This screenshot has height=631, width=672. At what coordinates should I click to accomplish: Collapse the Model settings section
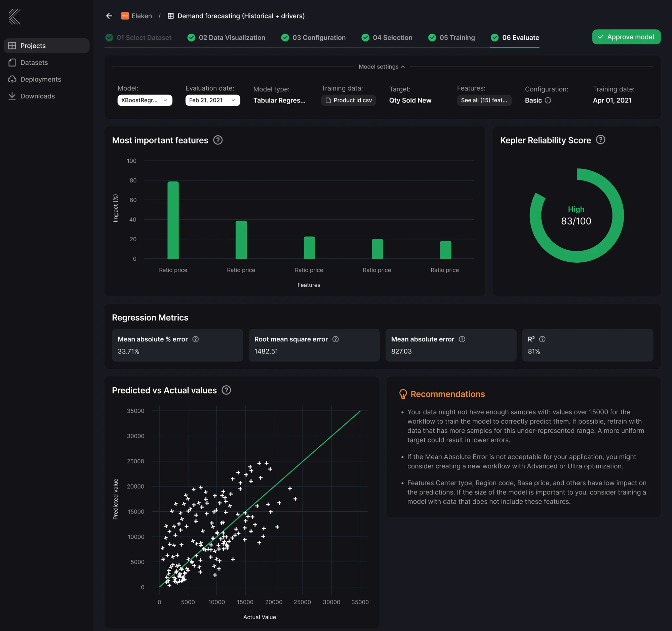[382, 67]
